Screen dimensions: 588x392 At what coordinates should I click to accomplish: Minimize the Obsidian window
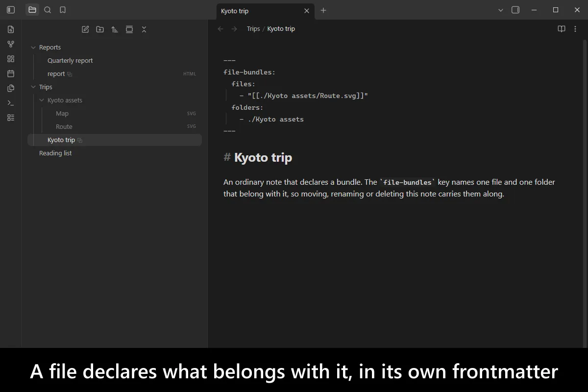point(535,10)
